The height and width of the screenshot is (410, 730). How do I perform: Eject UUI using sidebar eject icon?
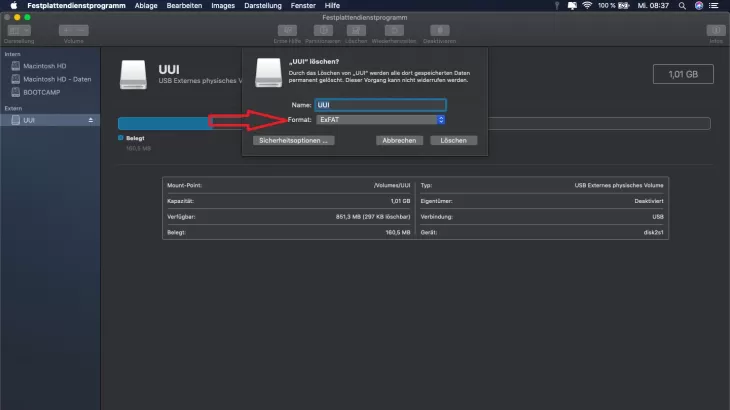pos(92,120)
